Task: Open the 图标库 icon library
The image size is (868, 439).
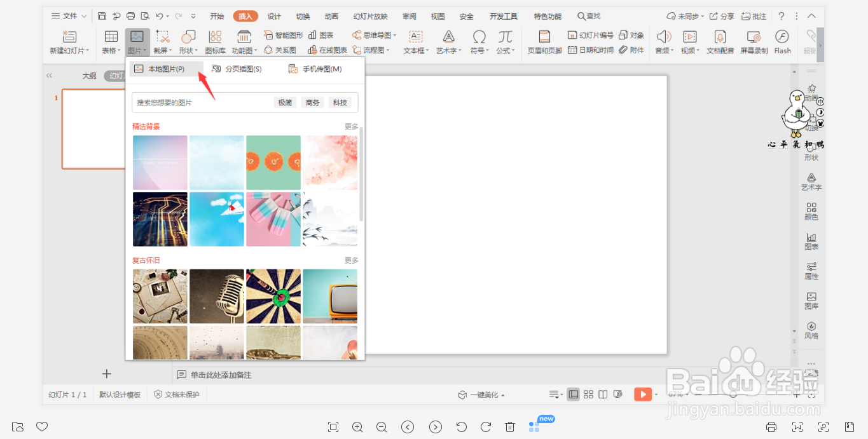Action: pos(216,42)
